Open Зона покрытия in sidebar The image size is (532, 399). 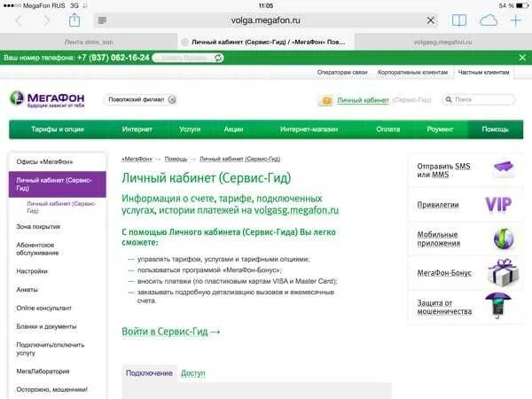tap(38, 227)
